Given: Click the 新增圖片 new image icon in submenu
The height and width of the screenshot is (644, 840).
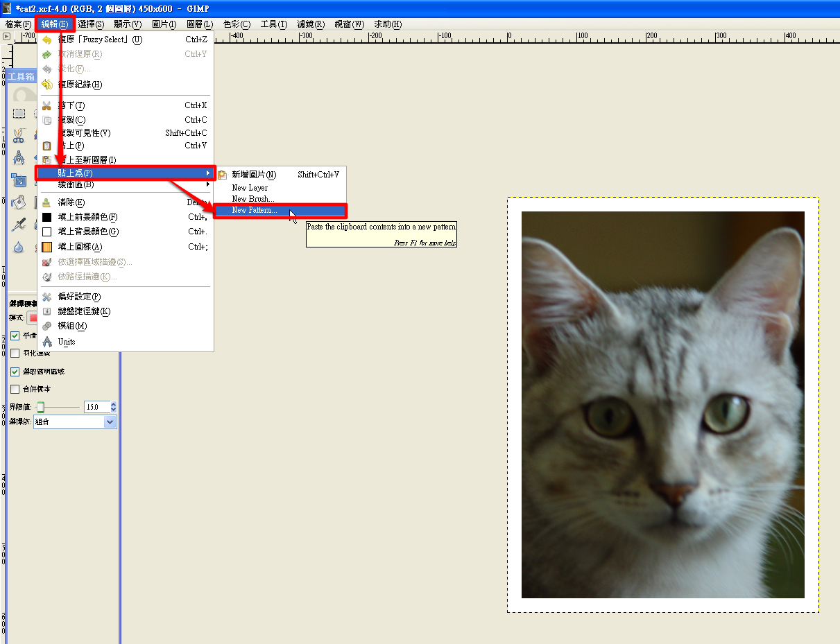Looking at the screenshot, I should click(223, 175).
